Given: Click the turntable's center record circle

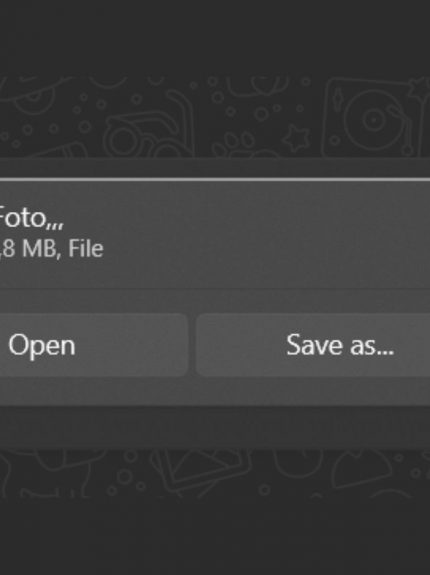Looking at the screenshot, I should coord(373,120).
